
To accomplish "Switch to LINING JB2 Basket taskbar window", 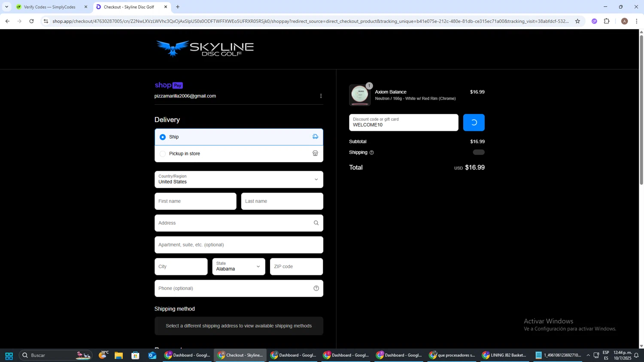I will click(505, 355).
